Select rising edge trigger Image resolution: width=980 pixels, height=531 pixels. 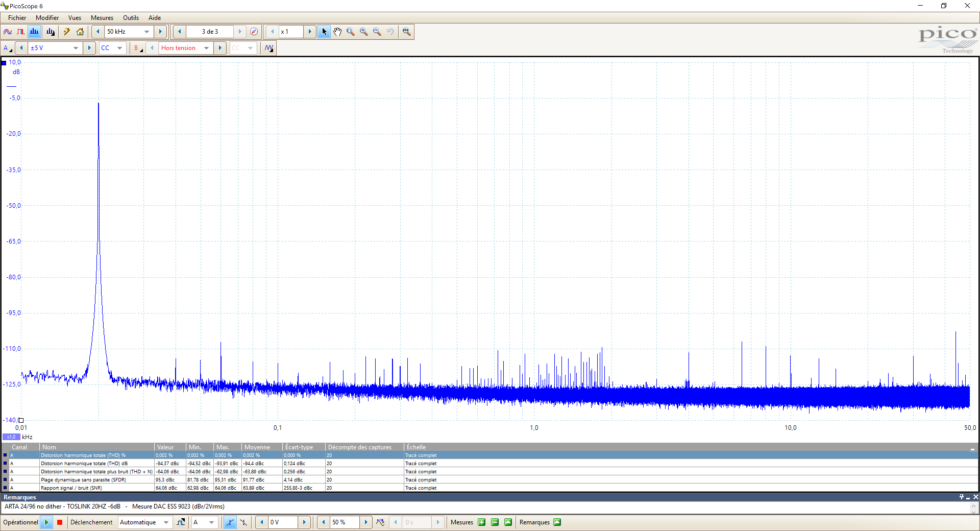click(230, 522)
